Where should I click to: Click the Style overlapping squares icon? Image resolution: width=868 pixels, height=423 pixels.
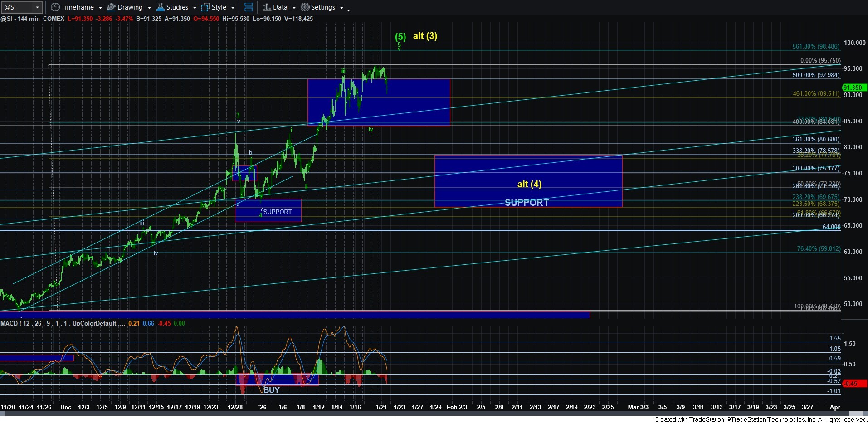(205, 7)
